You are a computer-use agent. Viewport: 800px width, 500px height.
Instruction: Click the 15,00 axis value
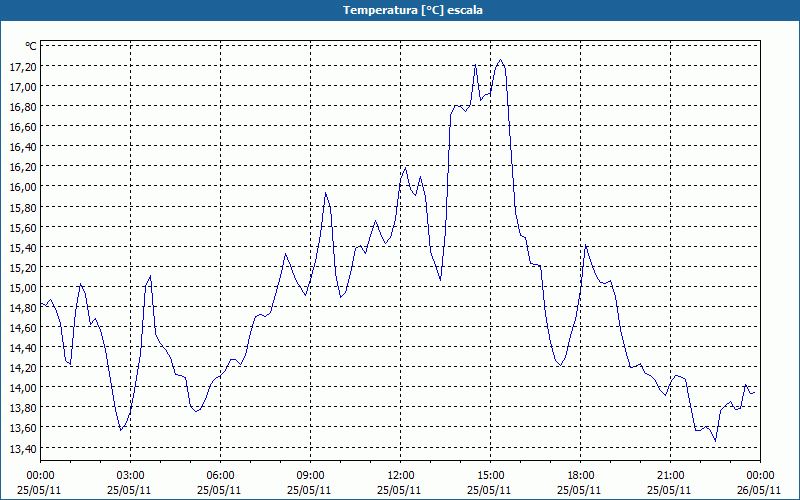point(23,287)
